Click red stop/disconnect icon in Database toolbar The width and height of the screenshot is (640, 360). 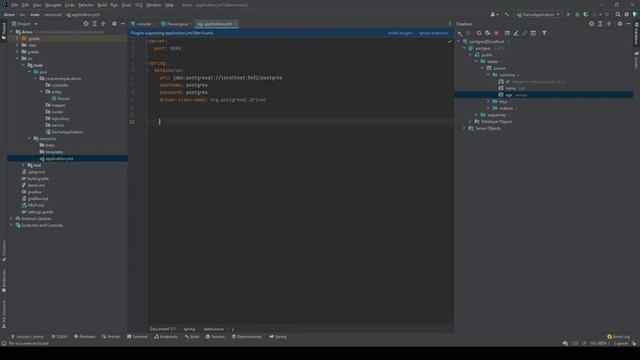pyautogui.click(x=497, y=33)
